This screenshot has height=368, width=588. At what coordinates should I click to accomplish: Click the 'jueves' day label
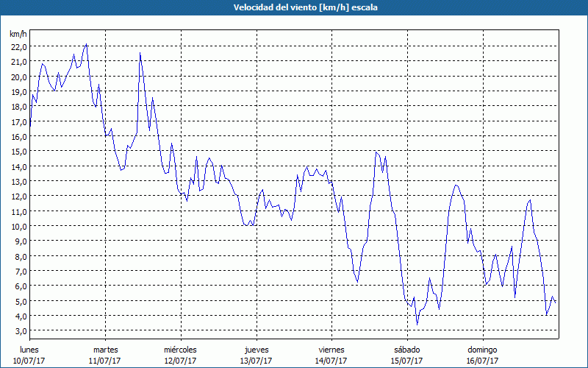(x=257, y=350)
